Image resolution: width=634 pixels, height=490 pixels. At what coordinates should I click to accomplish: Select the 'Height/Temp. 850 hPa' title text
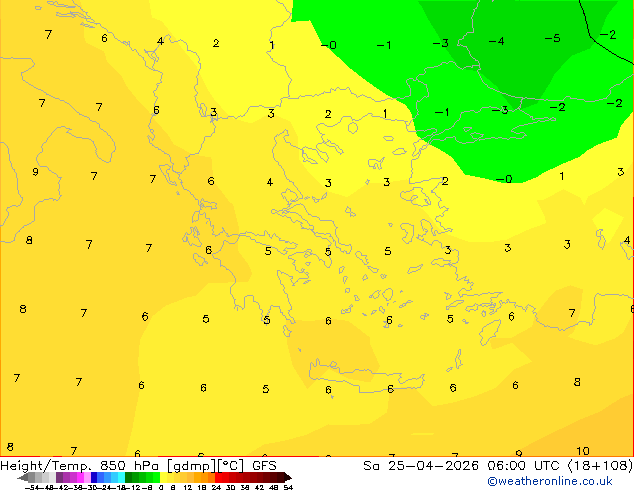79,466
